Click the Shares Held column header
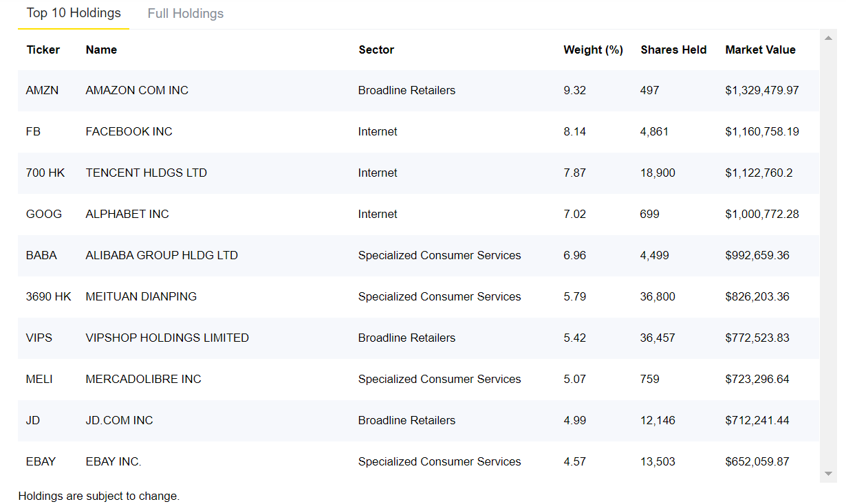846x504 pixels. [x=673, y=50]
